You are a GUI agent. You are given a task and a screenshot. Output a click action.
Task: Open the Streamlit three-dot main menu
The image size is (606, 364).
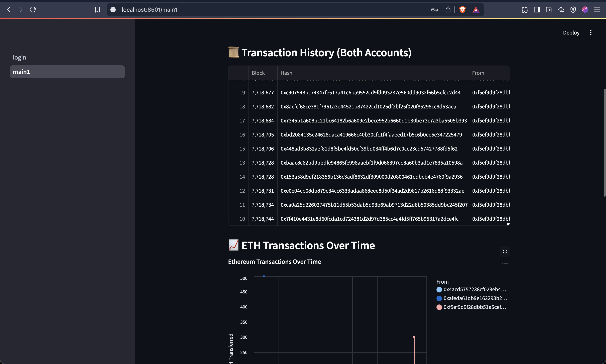point(591,33)
